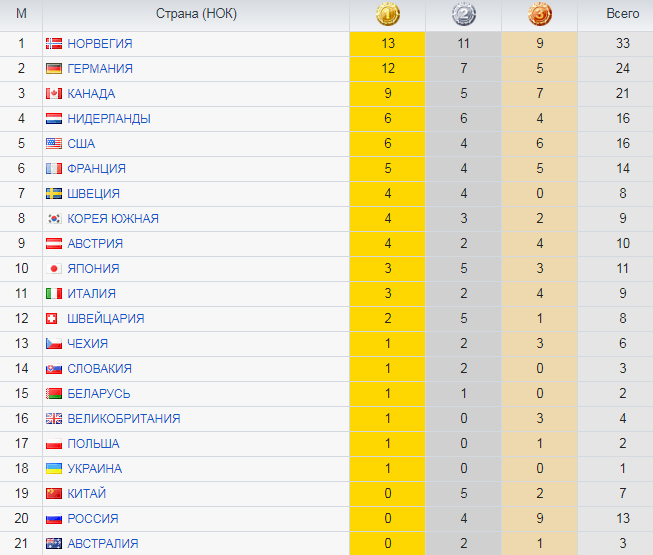The width and height of the screenshot is (653, 555).
Task: Click the М rank column header
Action: click(21, 15)
